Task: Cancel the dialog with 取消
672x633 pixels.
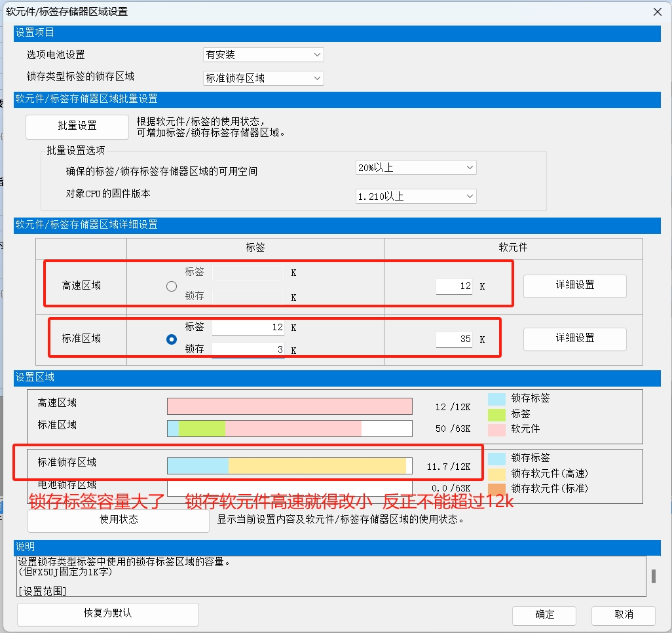Action: point(623,615)
